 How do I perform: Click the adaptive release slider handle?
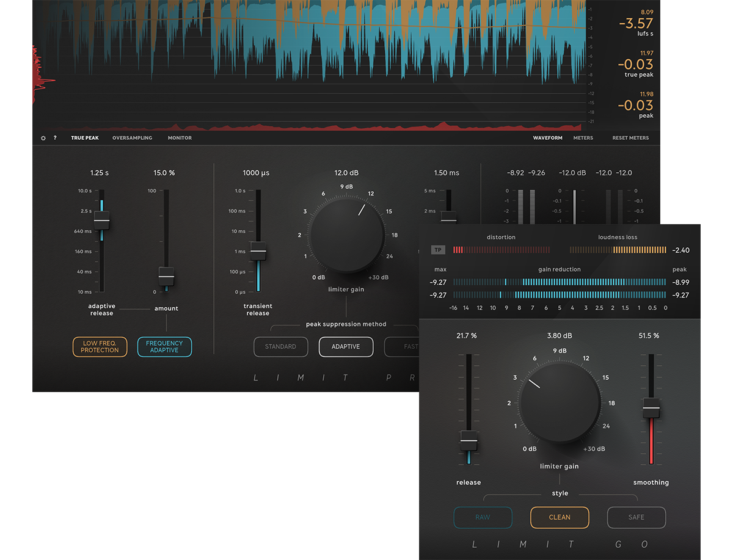pos(101,220)
